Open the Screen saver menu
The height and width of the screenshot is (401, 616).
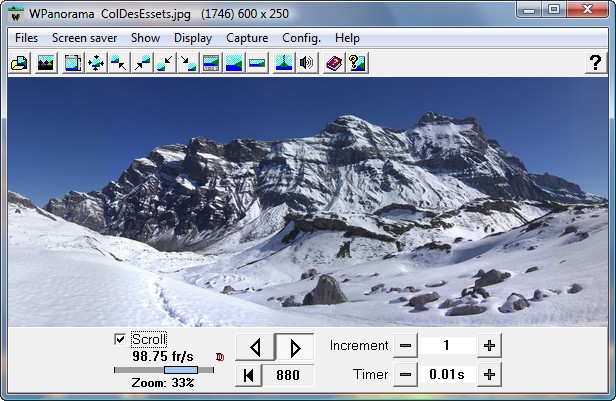point(84,38)
